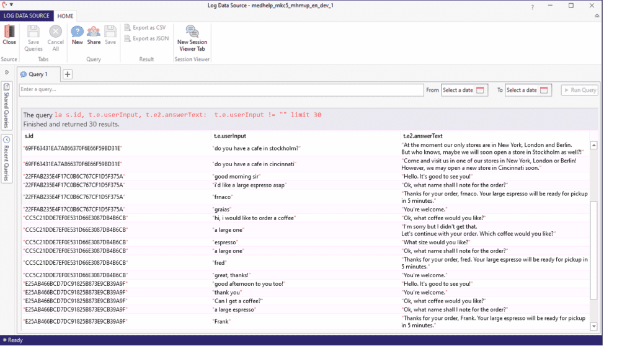Viewport: 635px width, 364px height.
Task: Select the query text in results header
Action: (188, 115)
